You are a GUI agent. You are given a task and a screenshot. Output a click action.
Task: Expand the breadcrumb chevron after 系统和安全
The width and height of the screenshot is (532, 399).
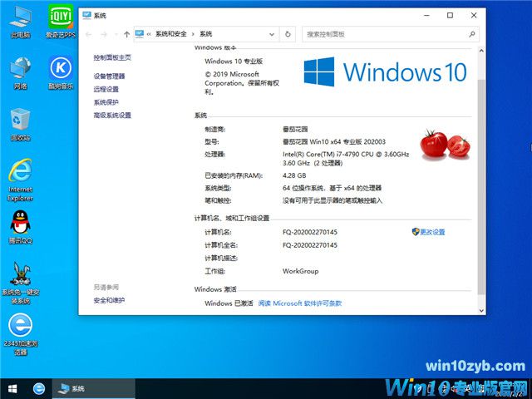tap(193, 34)
